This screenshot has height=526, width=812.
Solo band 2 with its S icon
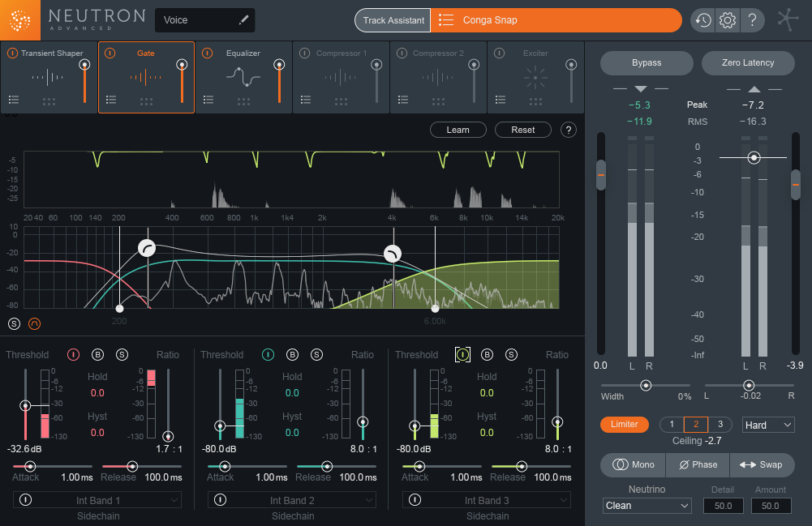coord(316,354)
